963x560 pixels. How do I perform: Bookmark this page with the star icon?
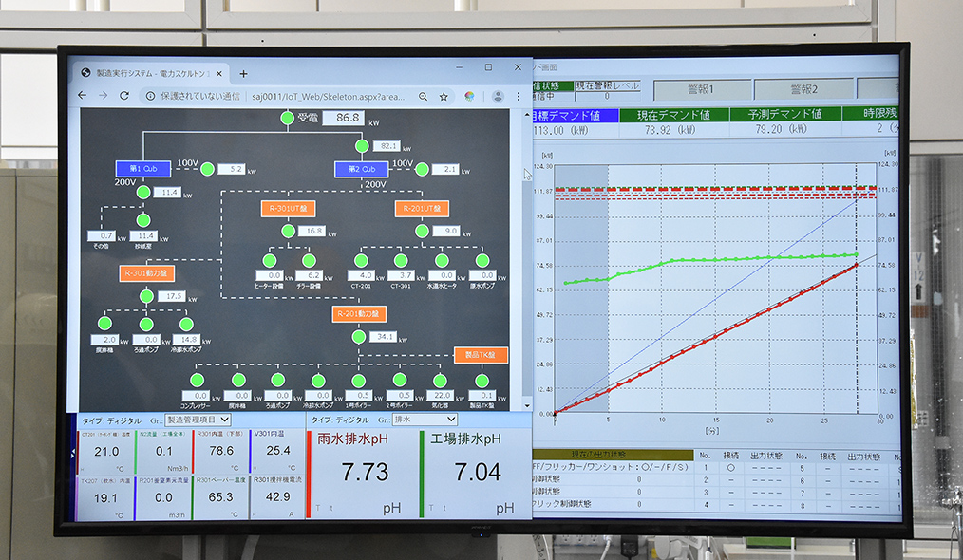tap(444, 96)
